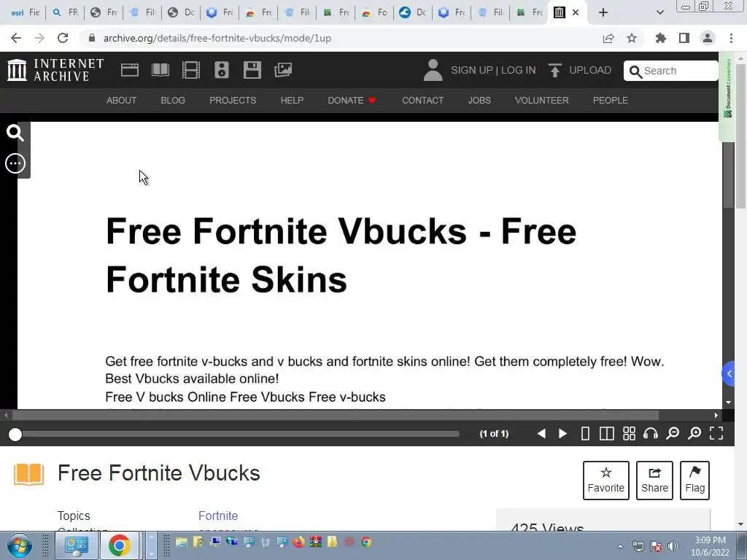Share this page from address bar

pos(608,38)
